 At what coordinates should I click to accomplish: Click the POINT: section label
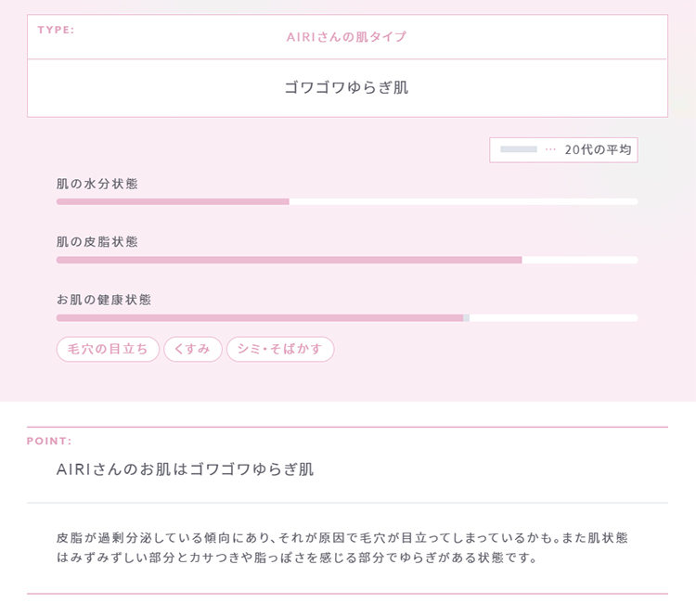[x=49, y=442]
